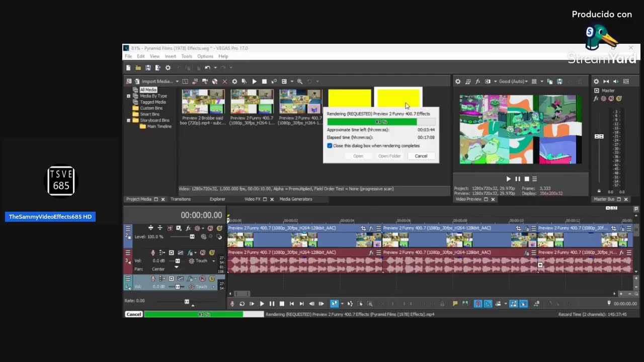Adjust the Master Bus volume fader
The height and width of the screenshot is (362, 644).
[599, 136]
